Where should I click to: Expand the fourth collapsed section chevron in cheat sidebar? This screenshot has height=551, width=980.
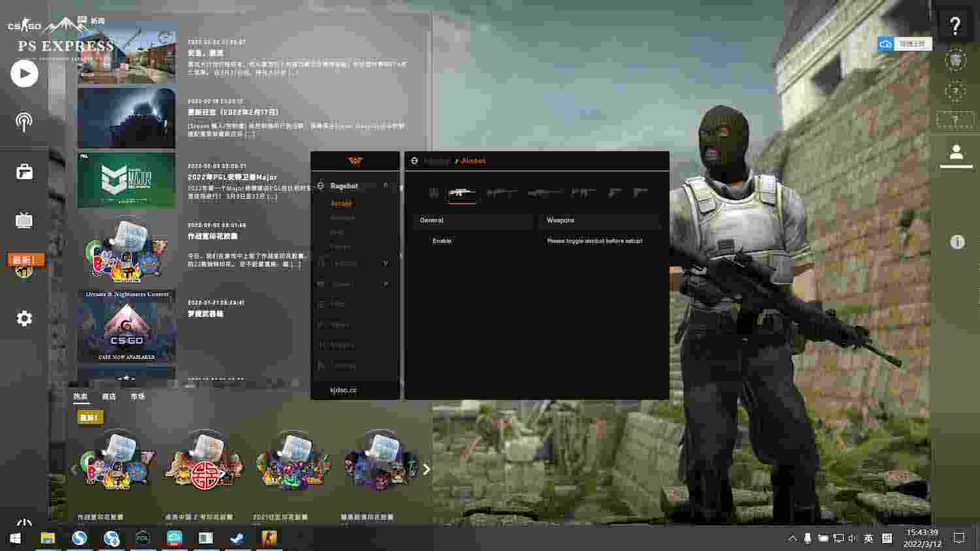pyautogui.click(x=386, y=284)
